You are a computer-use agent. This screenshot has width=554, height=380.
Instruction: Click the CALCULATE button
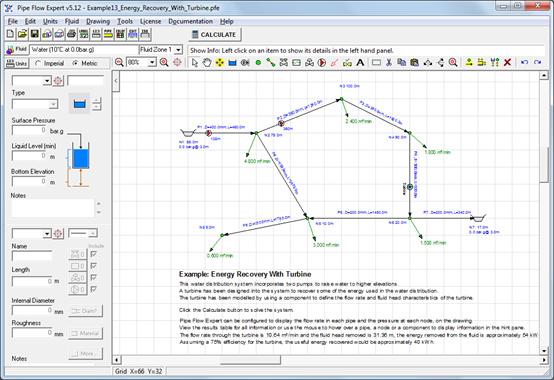pos(214,35)
